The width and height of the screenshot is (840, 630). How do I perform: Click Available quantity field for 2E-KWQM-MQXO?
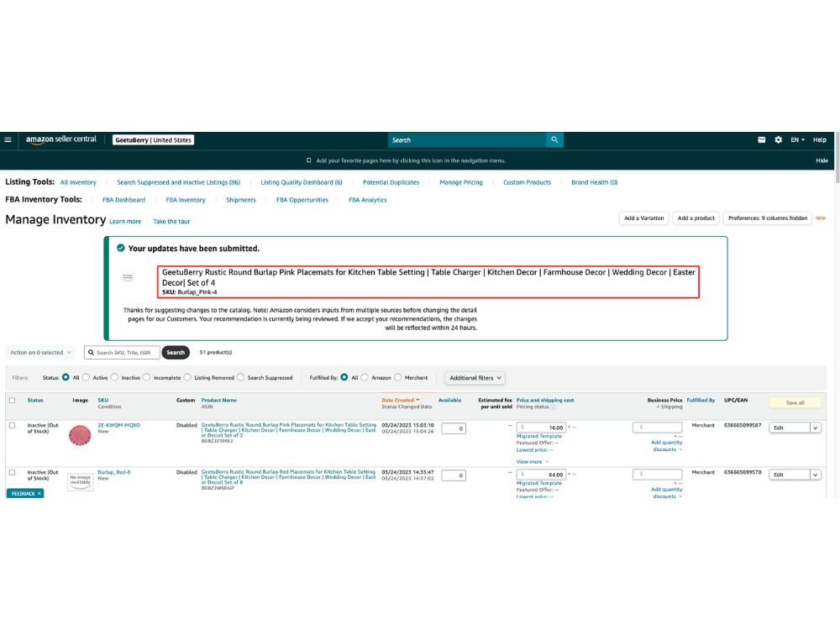(x=454, y=428)
